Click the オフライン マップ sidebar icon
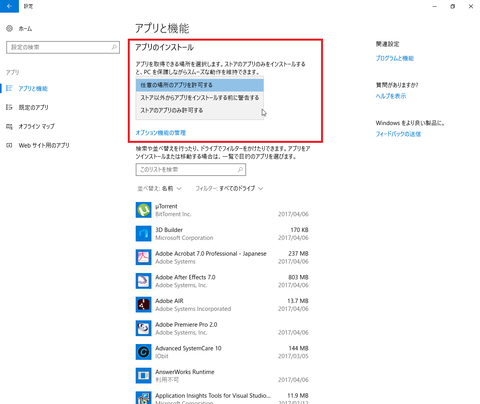The image size is (480, 404). (x=9, y=126)
